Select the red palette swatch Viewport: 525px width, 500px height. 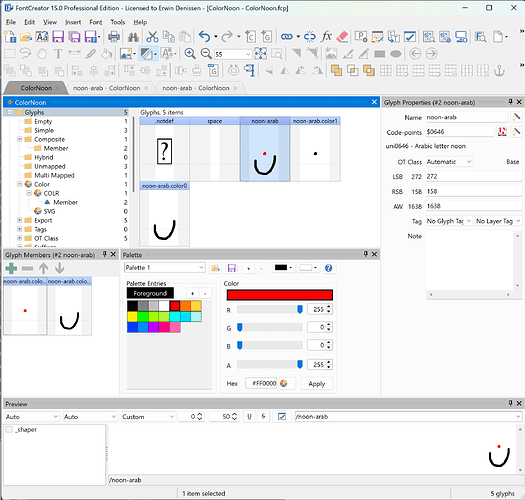(175, 306)
